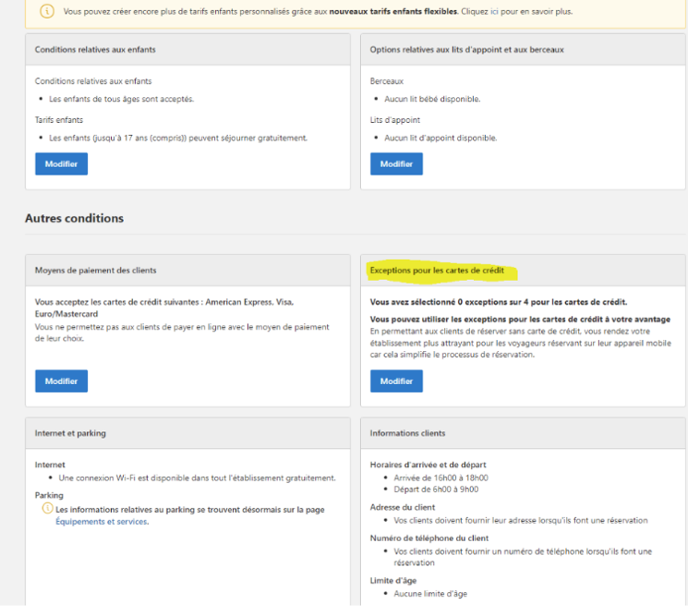This screenshot has height=616, width=688.
Task: Click the info icon in the yellow banner
Action: (x=47, y=11)
